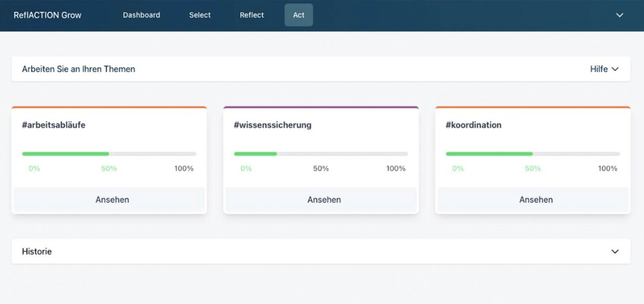The height and width of the screenshot is (304, 644).
Task: Expand the Hilfe help section
Action: (604, 69)
